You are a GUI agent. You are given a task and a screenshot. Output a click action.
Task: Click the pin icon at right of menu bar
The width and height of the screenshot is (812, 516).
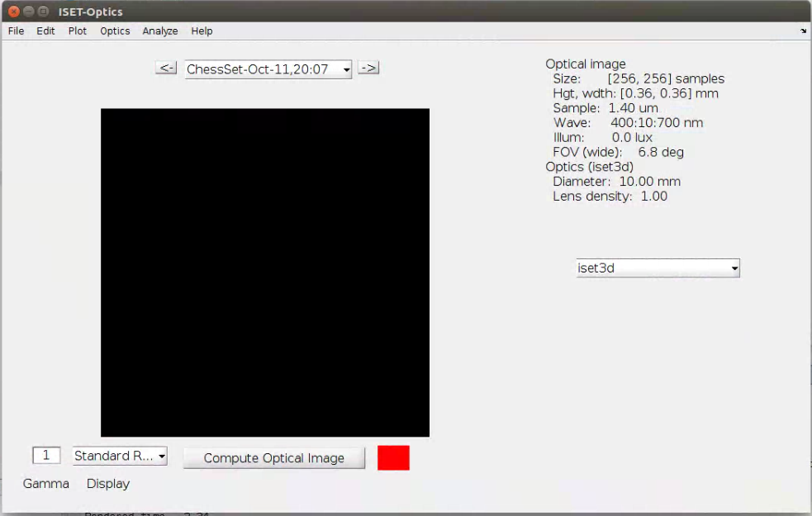[x=802, y=31]
